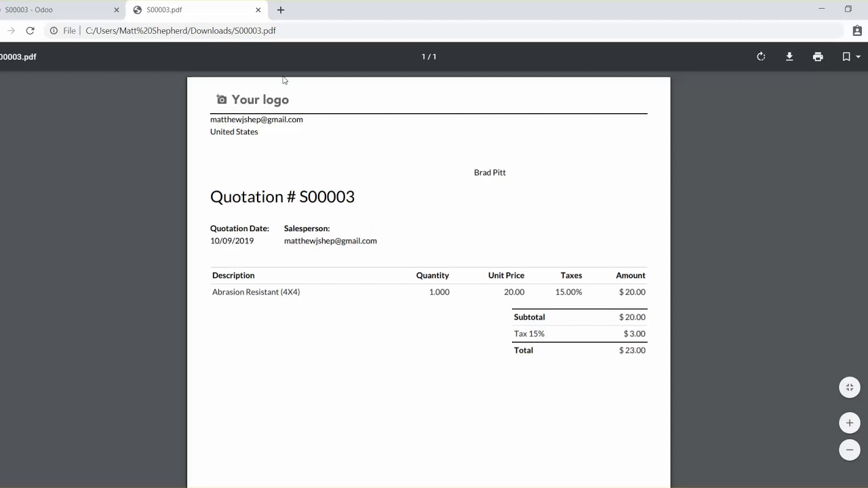Restore down the browser window
This screenshot has height=488, width=868.
pos(848,9)
